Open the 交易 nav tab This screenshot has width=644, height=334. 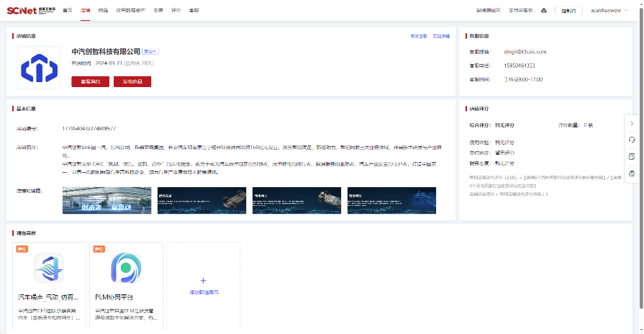click(158, 11)
